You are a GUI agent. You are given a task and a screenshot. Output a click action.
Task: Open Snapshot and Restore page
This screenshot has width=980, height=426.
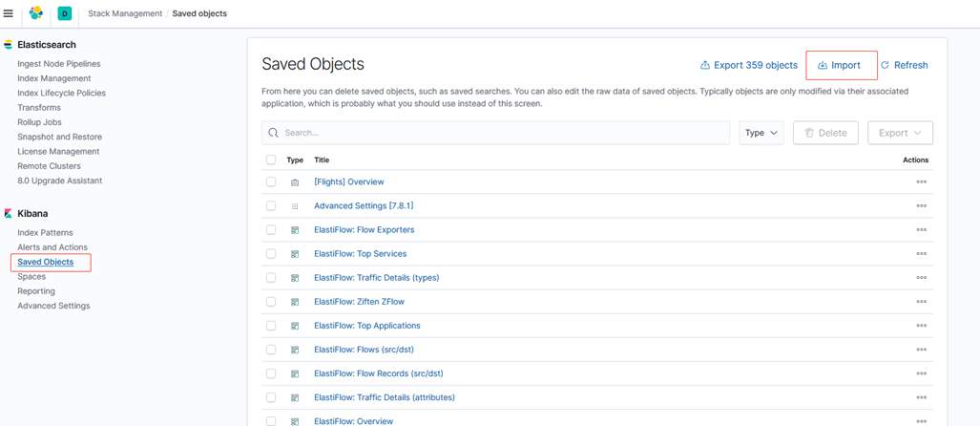coord(59,137)
